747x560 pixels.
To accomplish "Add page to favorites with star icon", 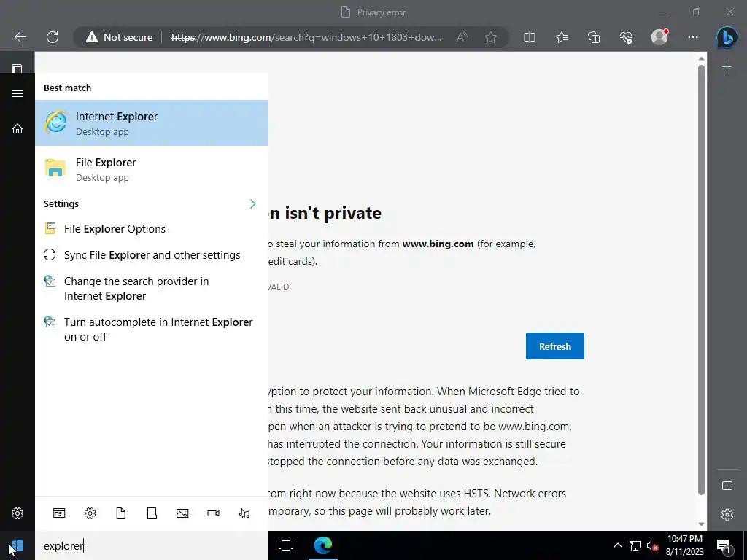I will [491, 37].
